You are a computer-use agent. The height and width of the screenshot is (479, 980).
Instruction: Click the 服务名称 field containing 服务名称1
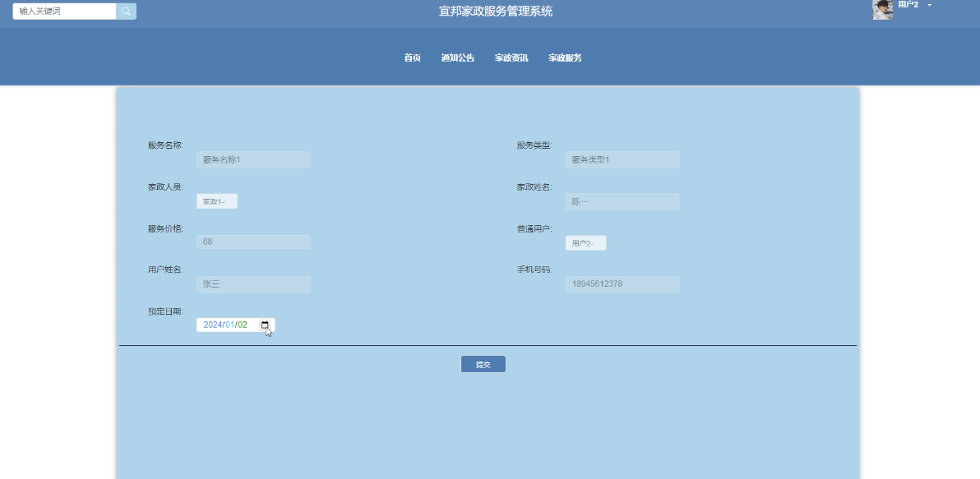253,160
